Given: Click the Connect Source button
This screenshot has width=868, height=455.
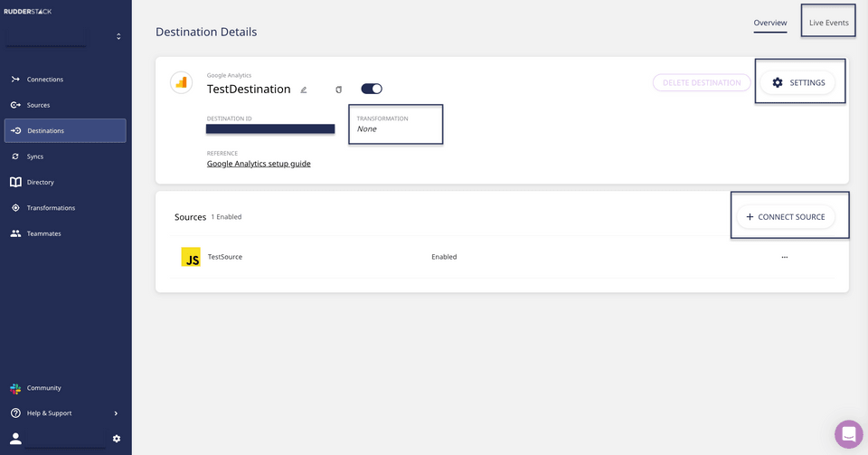Looking at the screenshot, I should (786, 217).
